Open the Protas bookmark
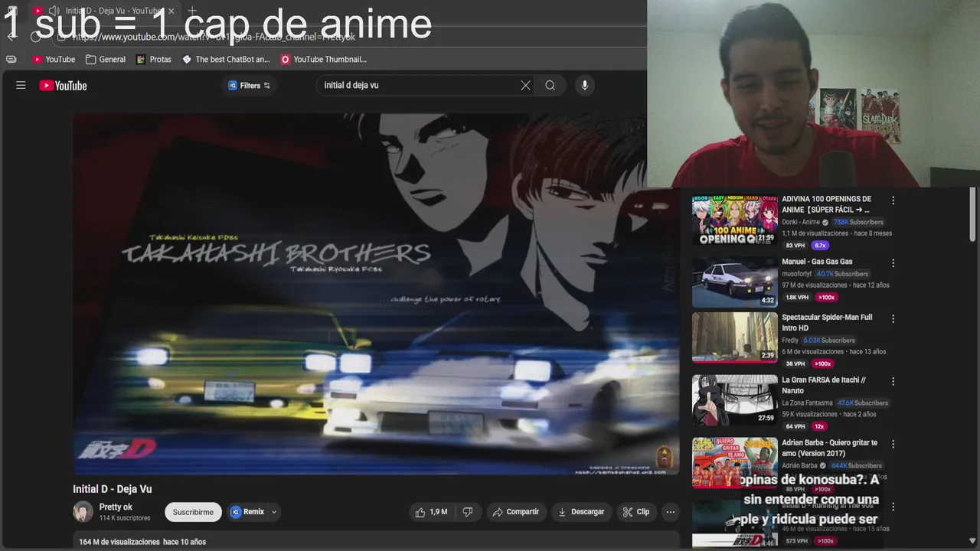This screenshot has width=980, height=551. pos(154,59)
